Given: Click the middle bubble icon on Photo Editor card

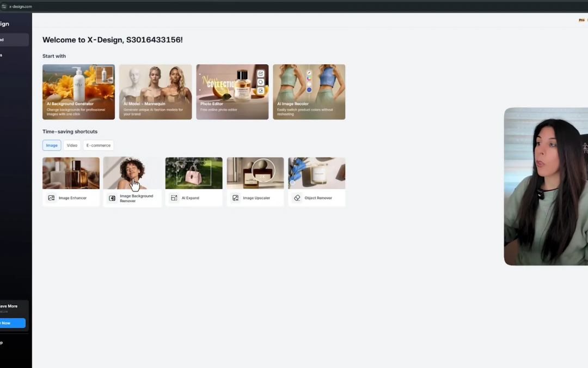Looking at the screenshot, I should coord(261,82).
